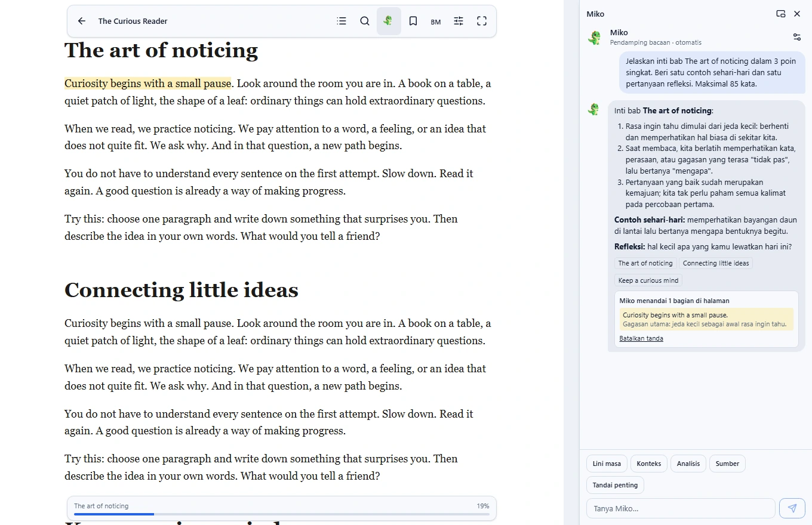Screen dimensions: 812x525
Task: Send the message to Miko
Action: (792, 508)
